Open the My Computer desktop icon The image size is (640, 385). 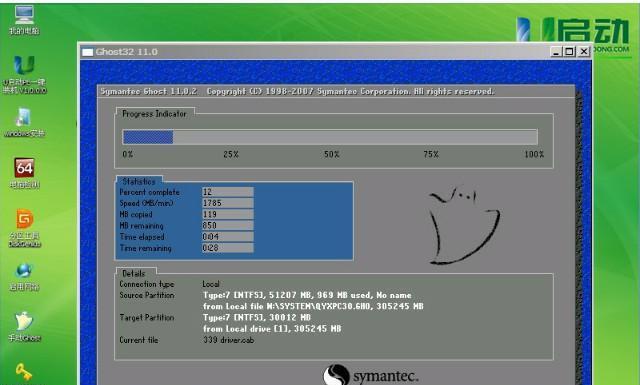24,20
